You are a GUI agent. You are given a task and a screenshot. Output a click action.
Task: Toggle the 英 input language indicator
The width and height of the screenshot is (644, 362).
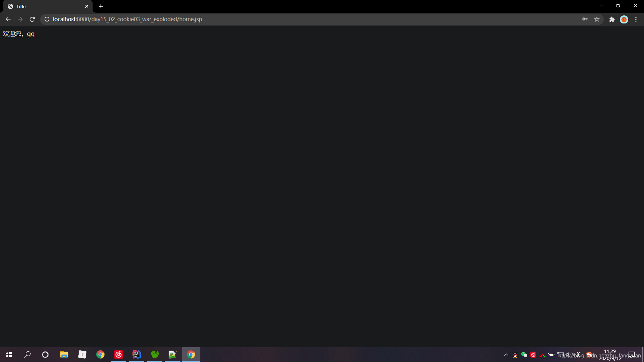[x=579, y=355]
